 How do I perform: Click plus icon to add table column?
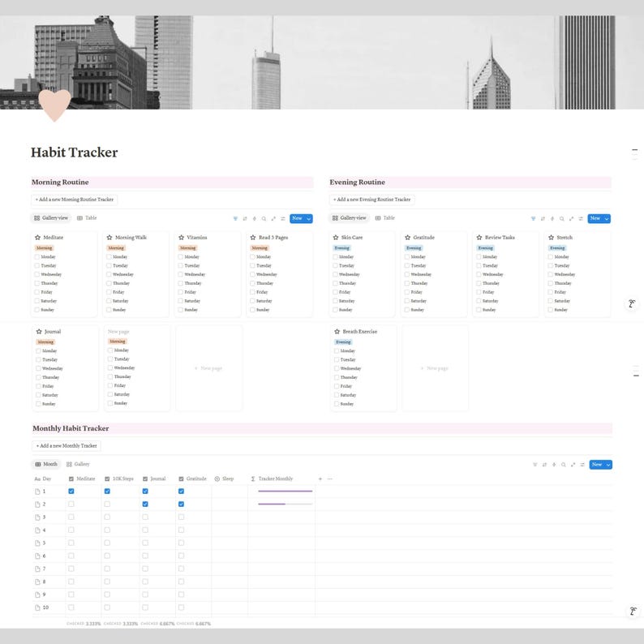(x=320, y=479)
